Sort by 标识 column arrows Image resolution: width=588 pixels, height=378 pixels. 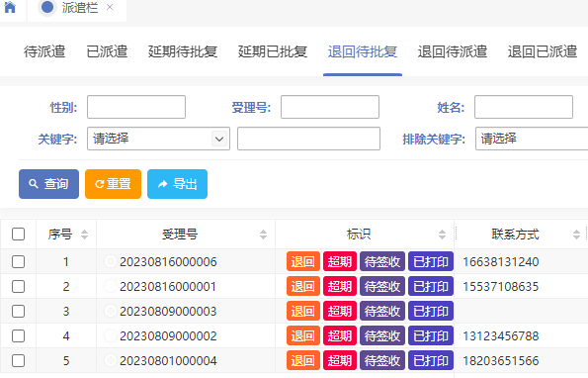[x=442, y=235]
